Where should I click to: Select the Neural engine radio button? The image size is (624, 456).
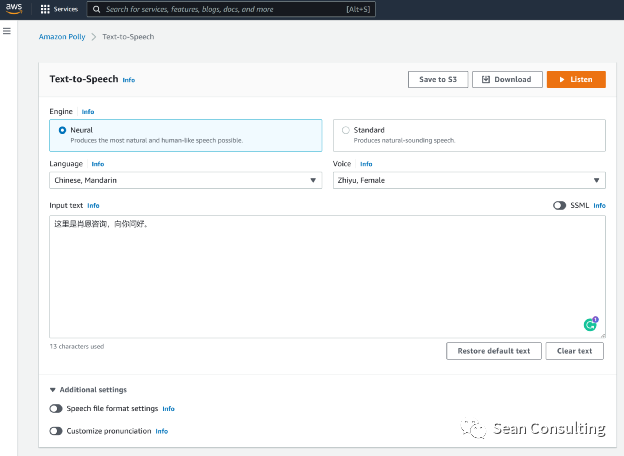pyautogui.click(x=62, y=130)
